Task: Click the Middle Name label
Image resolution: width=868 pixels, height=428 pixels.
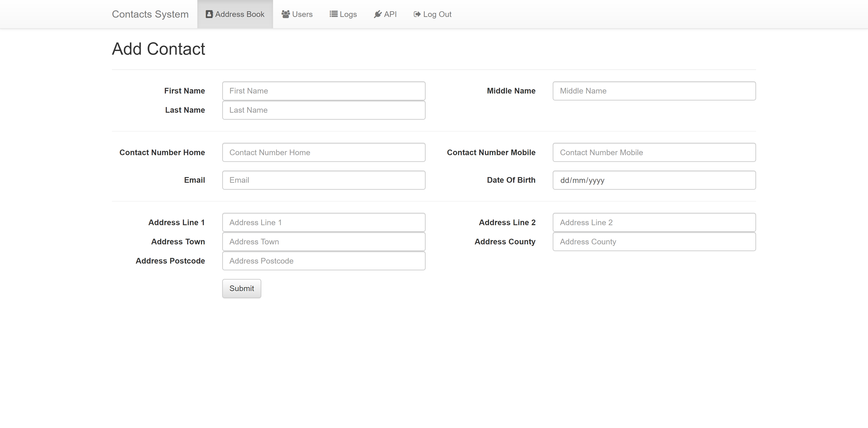Action: (511, 91)
